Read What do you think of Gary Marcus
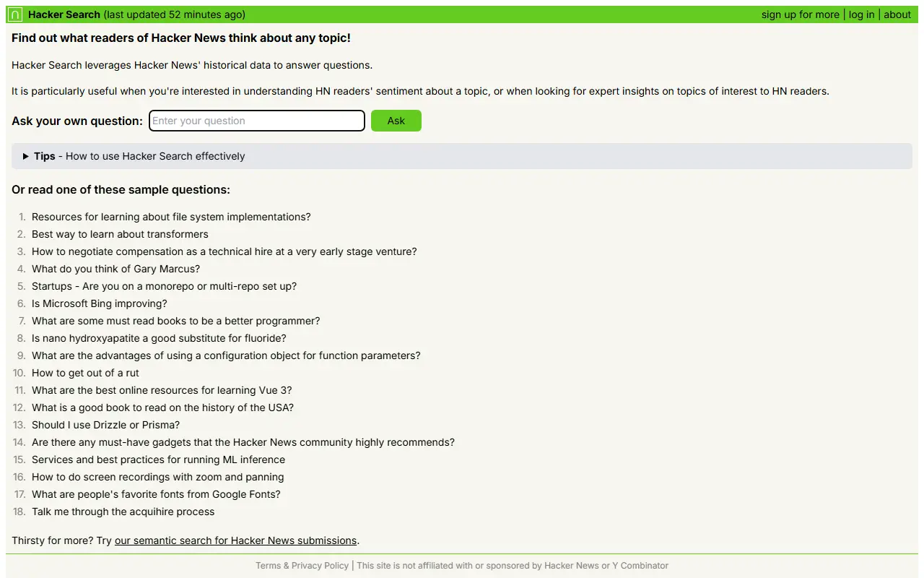This screenshot has width=924, height=578. tap(115, 269)
